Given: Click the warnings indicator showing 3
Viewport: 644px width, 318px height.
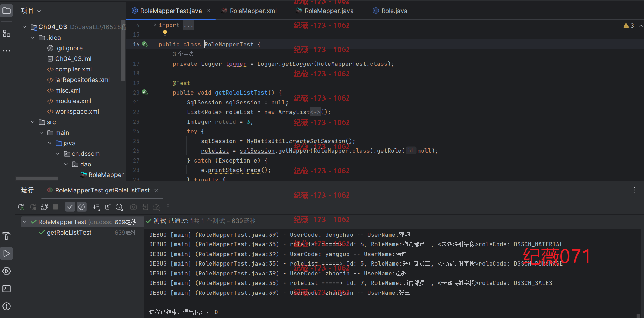Looking at the screenshot, I should click(629, 26).
